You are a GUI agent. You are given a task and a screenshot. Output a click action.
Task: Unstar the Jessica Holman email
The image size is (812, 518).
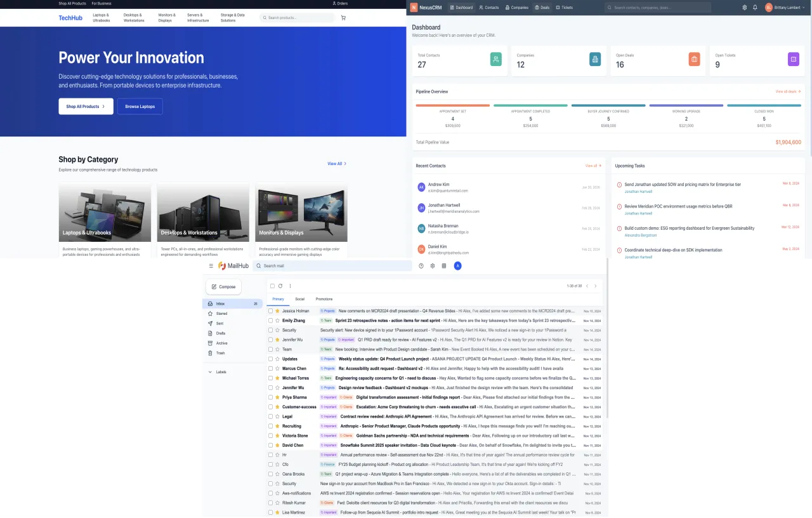tap(277, 311)
